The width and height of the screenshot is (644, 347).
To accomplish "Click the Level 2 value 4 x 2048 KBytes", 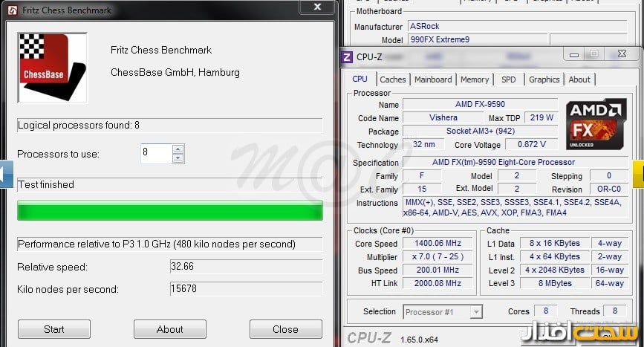I will coord(554,270).
